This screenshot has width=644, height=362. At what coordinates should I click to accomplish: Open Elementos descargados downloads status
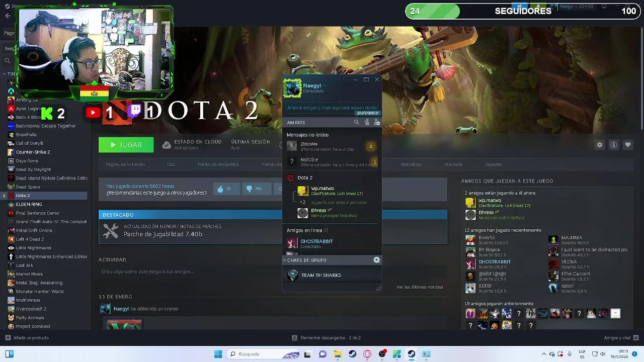click(326, 338)
